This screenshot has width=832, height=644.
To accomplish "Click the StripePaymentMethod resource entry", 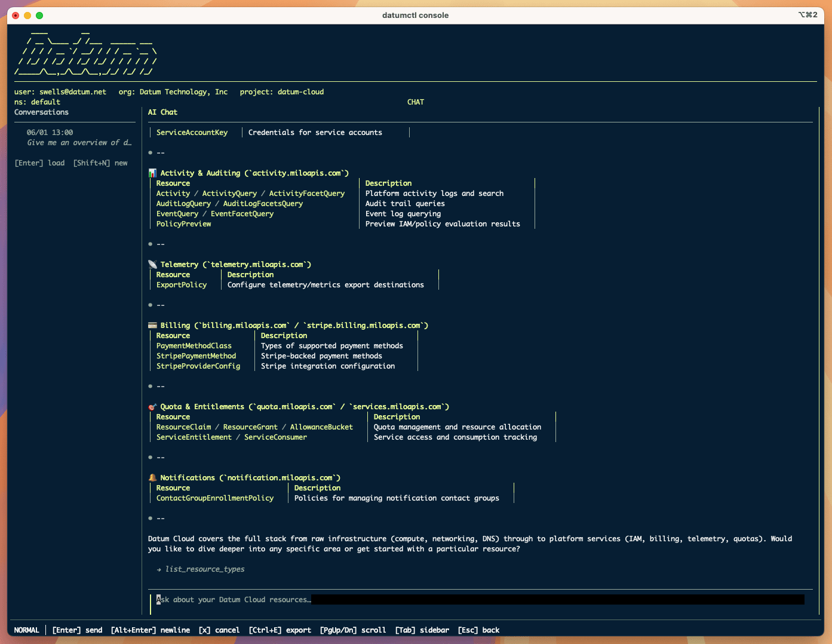I will point(196,356).
